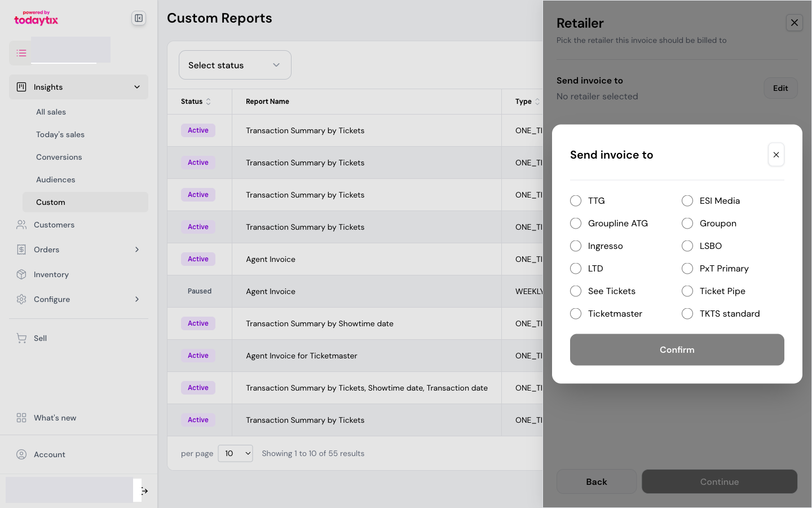Choose Groupon as retailer
The image size is (812, 508).
coord(687,224)
